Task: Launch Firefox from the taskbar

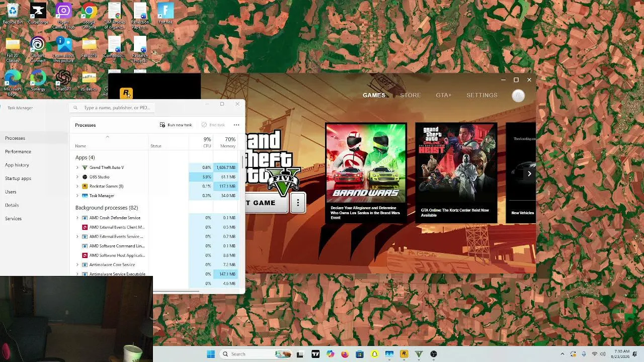Action: (x=345, y=354)
